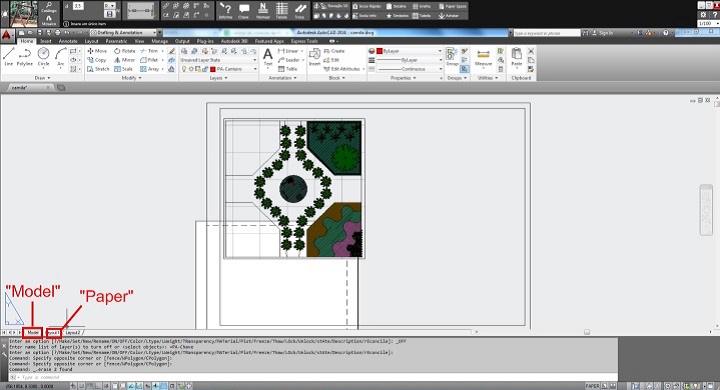Activate the Mirror command
Screen dimensions: 720x390
tap(124, 60)
